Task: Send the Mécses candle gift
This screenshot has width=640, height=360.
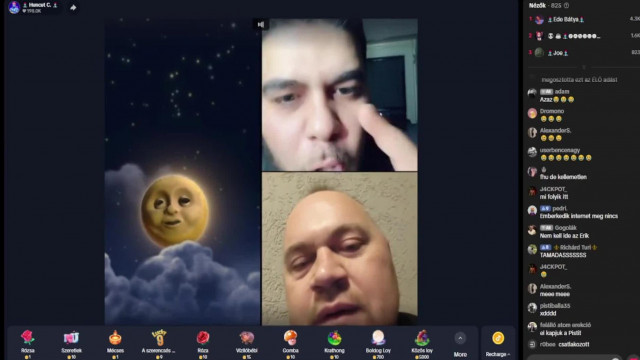Action: coord(115,344)
